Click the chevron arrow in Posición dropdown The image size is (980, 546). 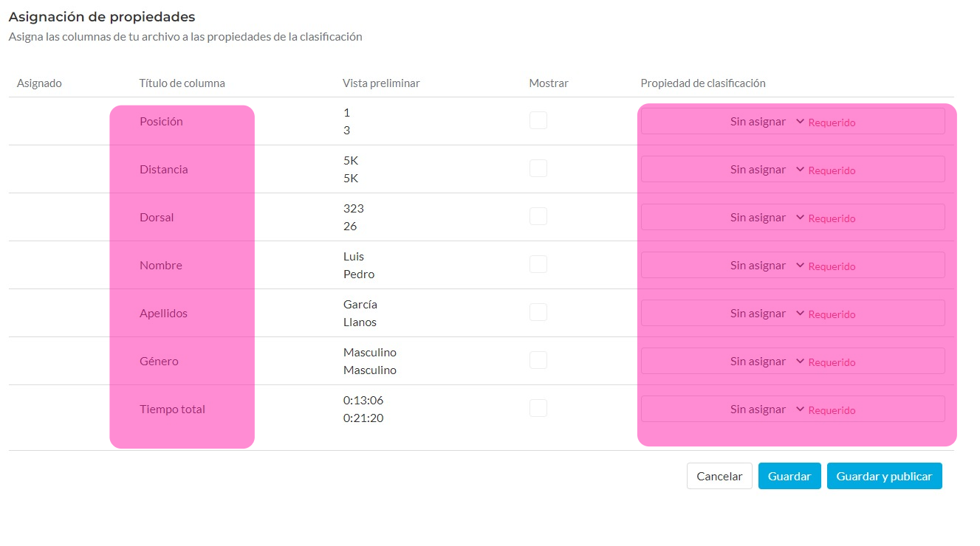tap(800, 122)
